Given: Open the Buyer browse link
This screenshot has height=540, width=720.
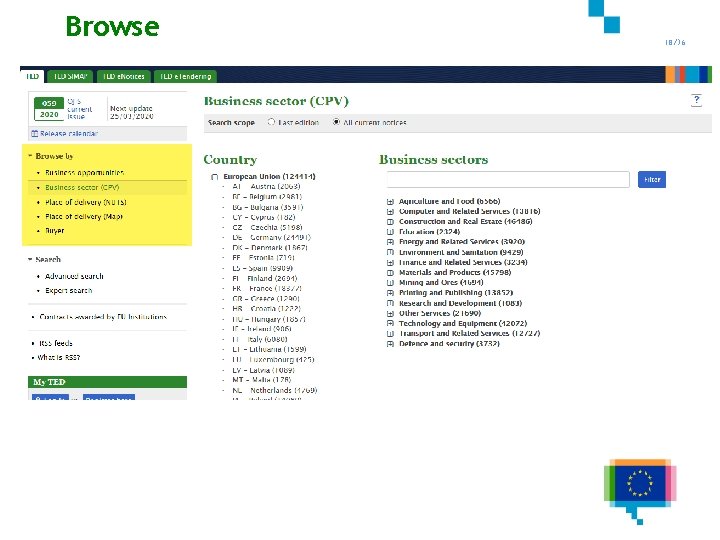Looking at the screenshot, I should coord(55,231).
